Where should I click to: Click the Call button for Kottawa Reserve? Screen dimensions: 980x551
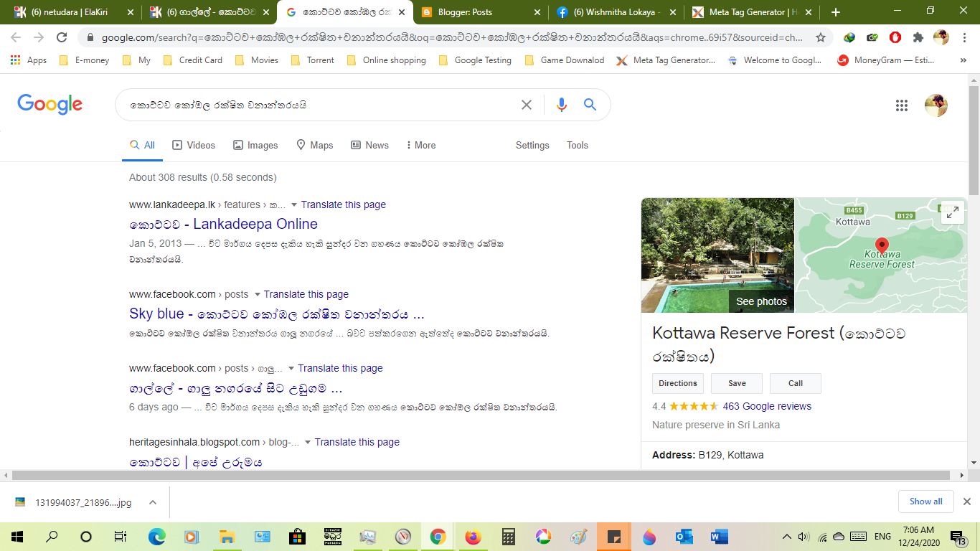point(796,383)
